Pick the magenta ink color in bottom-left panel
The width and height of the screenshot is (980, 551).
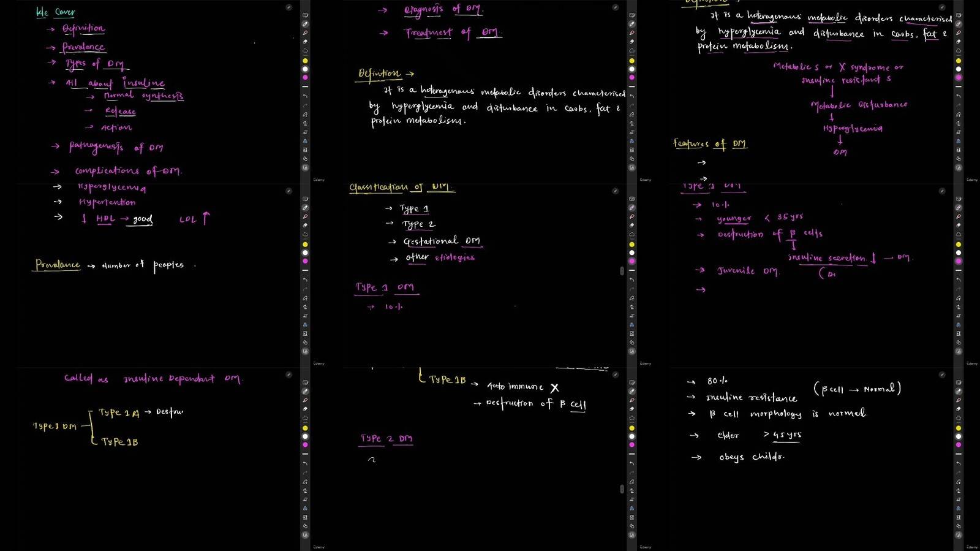(x=305, y=444)
